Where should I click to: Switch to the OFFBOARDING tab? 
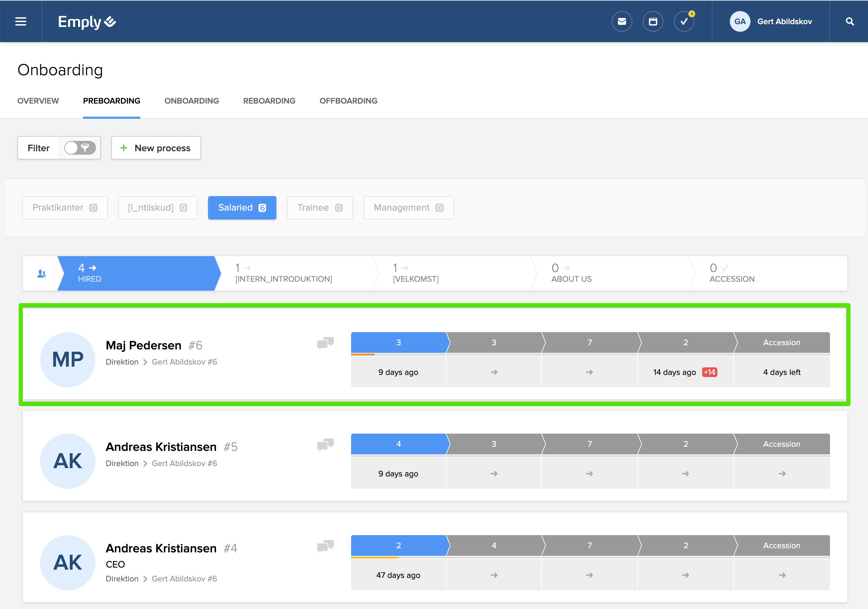pyautogui.click(x=348, y=101)
